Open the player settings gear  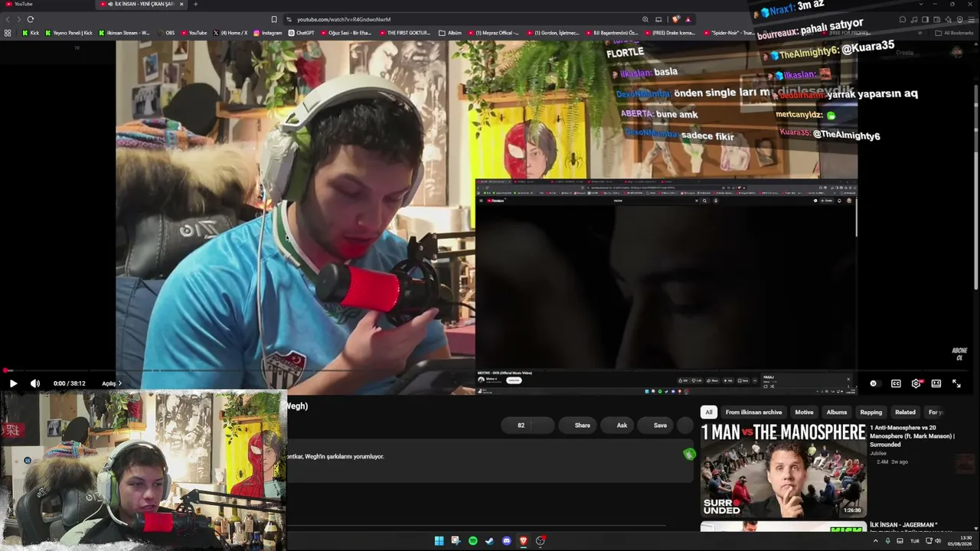click(x=916, y=383)
